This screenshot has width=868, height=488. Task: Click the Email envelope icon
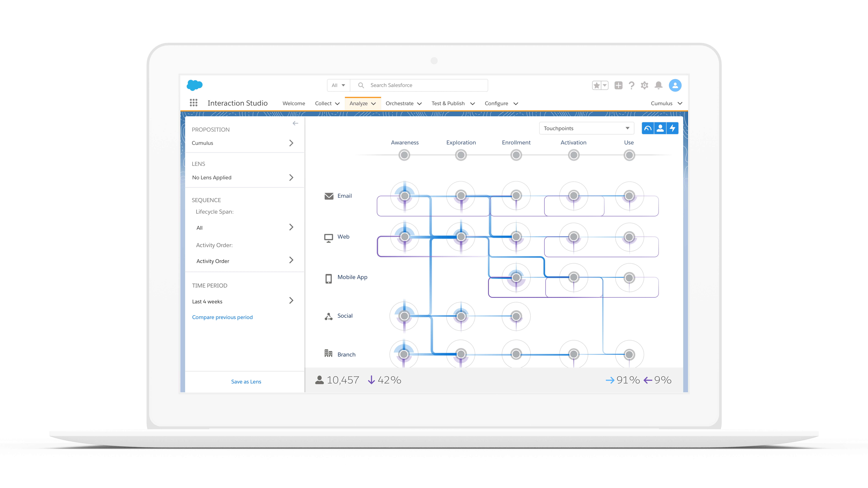point(329,196)
